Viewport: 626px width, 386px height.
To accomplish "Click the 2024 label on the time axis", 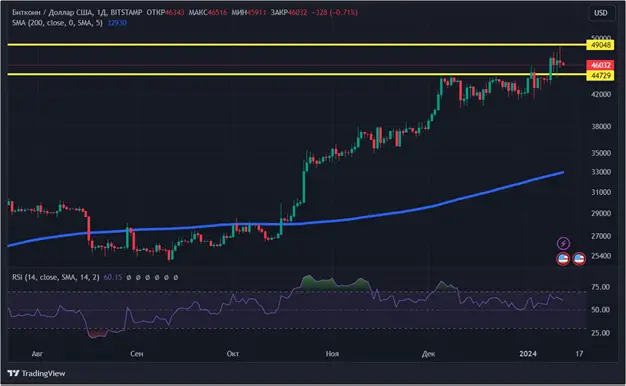I will [528, 354].
